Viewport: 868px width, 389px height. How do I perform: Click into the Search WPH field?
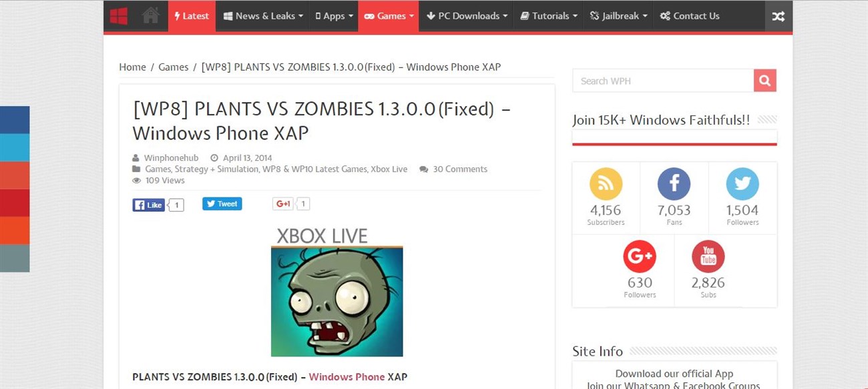coord(663,81)
